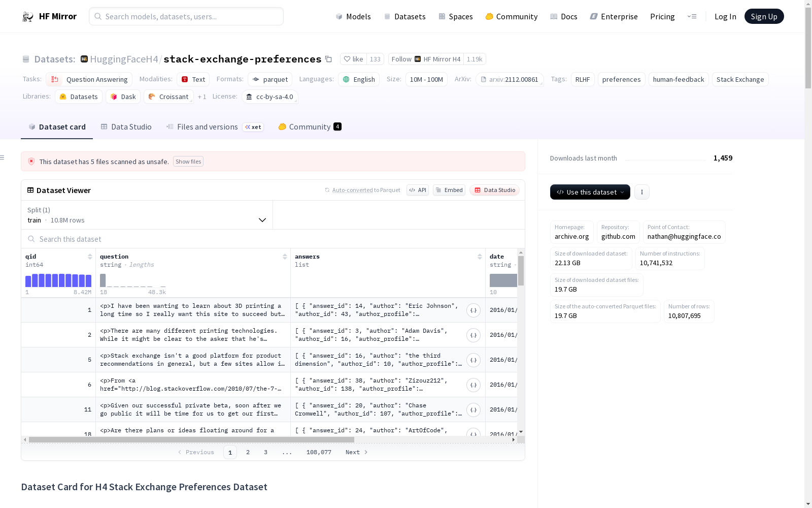This screenshot has width=812, height=508.
Task: Go to the Next page of rows
Action: click(x=357, y=452)
